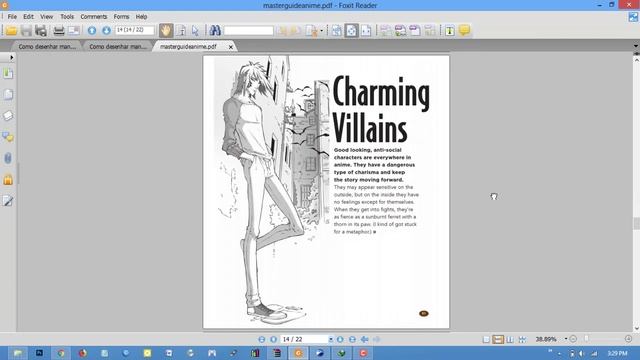Click the Typewriter tool icon
Screen dimensions: 640x360
coord(449,31)
